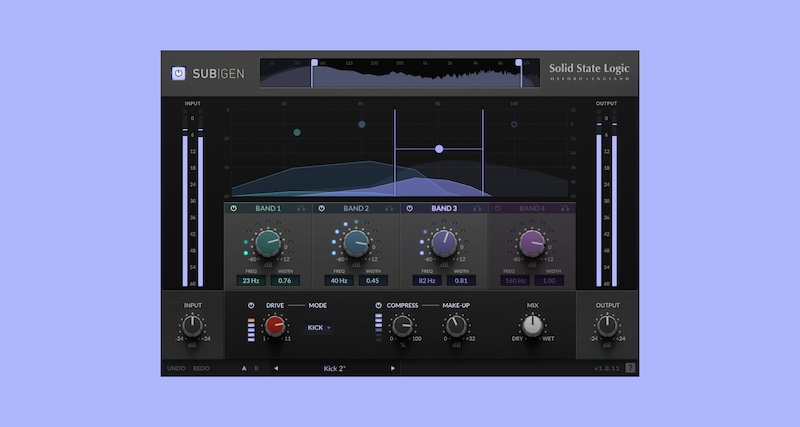This screenshot has height=427, width=800.
Task: Go to next preset arrow
Action: coord(393,368)
